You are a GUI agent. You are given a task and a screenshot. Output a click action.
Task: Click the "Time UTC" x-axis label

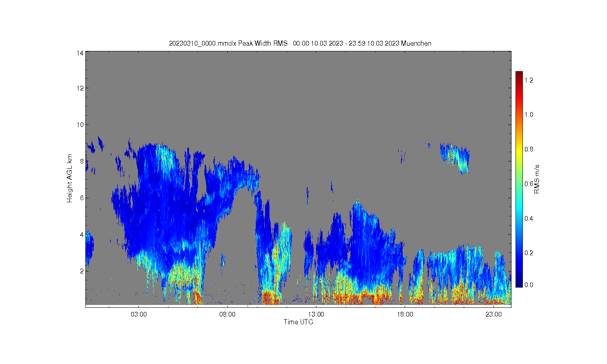point(298,322)
